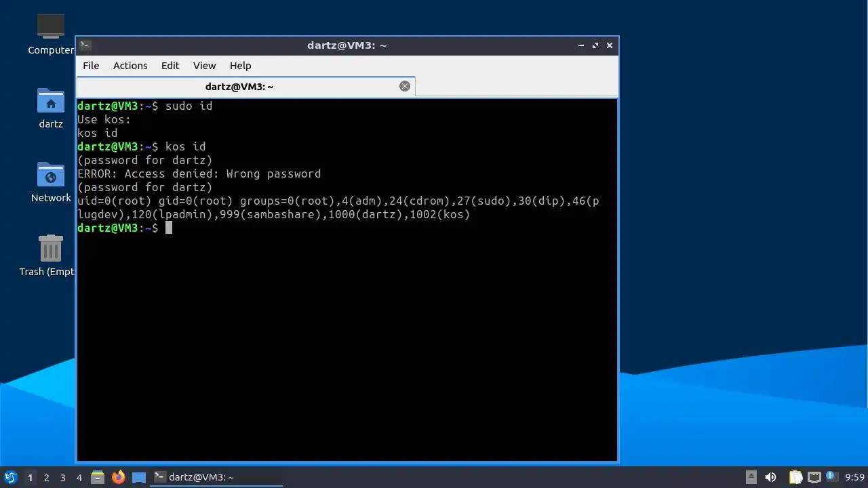Open the dartz home folder icon
Screen dimensions: 868x488
[x=51, y=108]
